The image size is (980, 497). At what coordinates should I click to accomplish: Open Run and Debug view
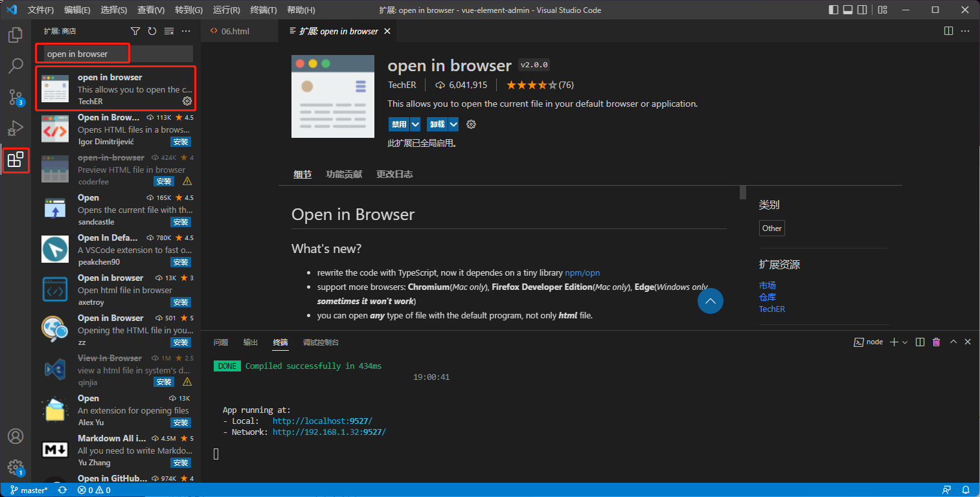coord(16,128)
